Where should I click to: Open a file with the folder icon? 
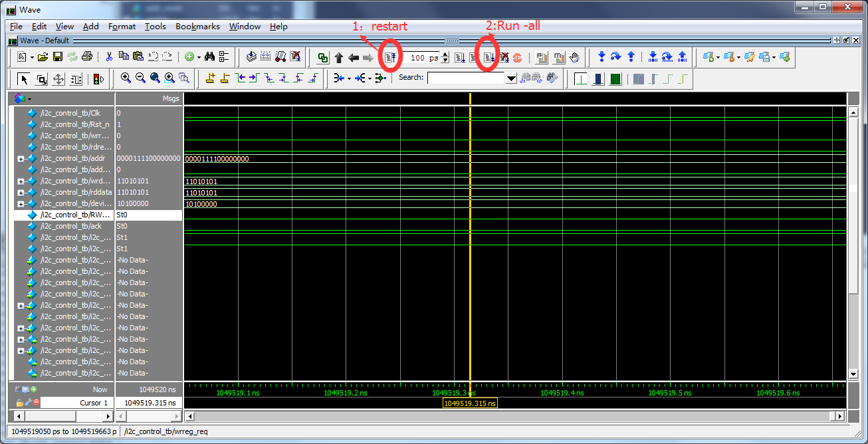pyautogui.click(x=43, y=57)
